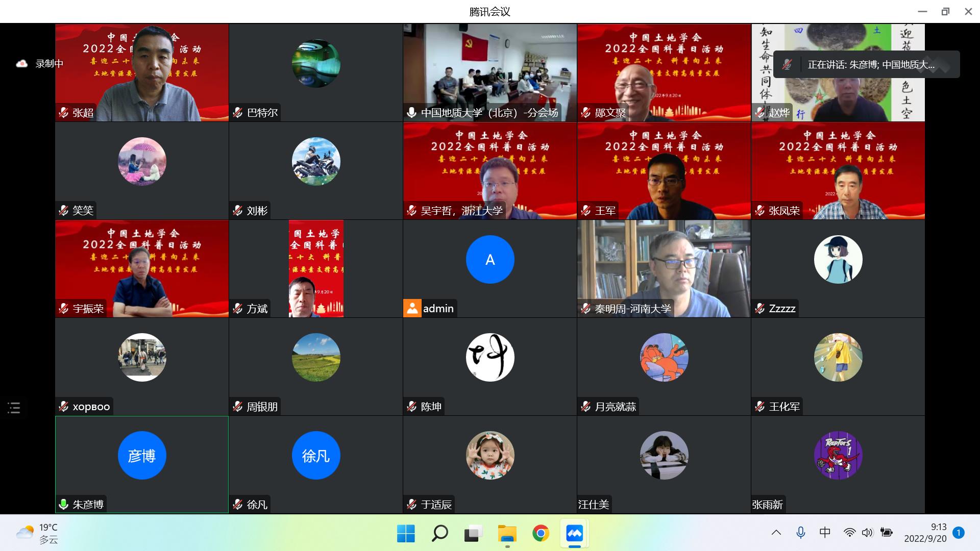Click the cloud recording icon next to 录制中
Viewport: 980px width, 551px height.
(x=22, y=64)
